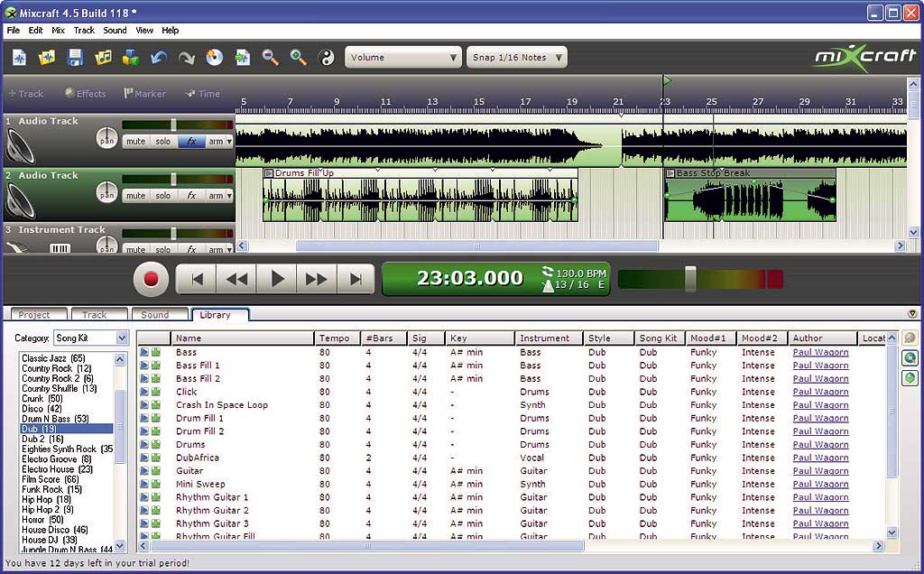924x574 pixels.
Task: Click the Fast Forward button
Action: (x=317, y=278)
